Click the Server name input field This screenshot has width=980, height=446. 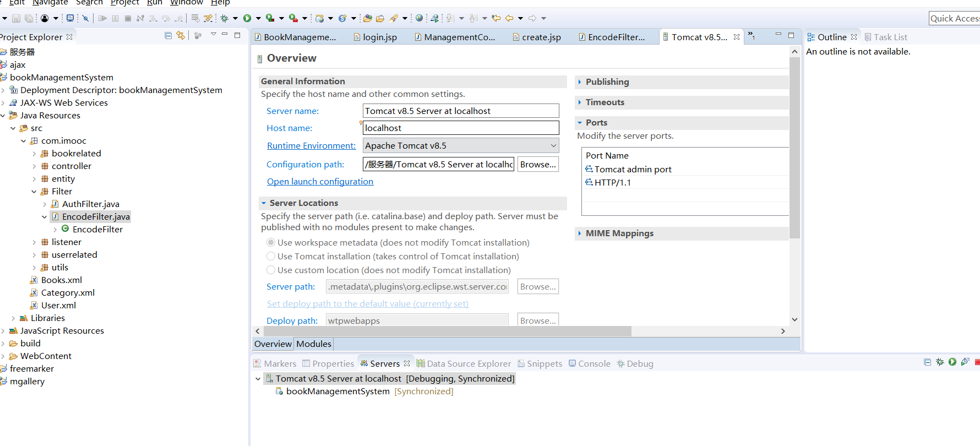461,111
